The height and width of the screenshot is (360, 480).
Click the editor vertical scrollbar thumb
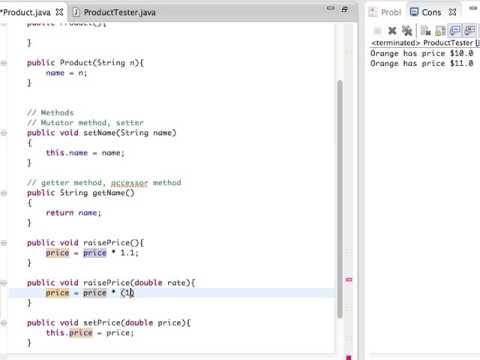(x=340, y=199)
